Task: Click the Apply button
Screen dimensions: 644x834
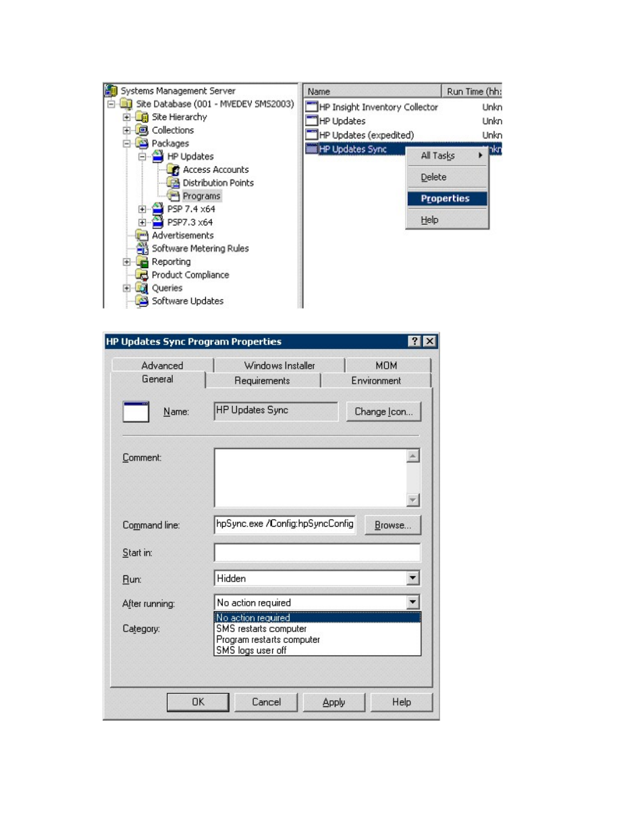Action: (x=334, y=702)
